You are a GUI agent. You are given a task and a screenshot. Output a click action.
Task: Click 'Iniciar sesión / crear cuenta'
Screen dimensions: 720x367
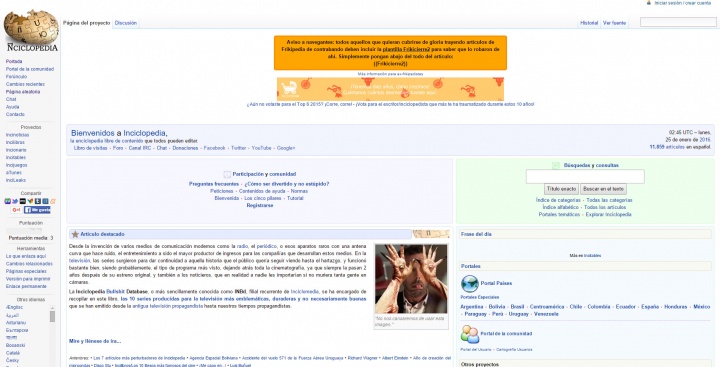click(x=683, y=3)
